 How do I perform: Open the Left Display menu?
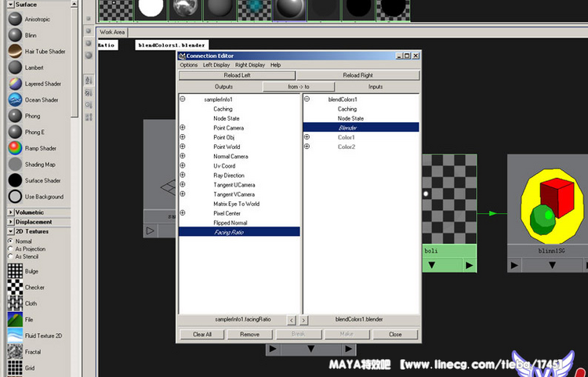(x=216, y=65)
